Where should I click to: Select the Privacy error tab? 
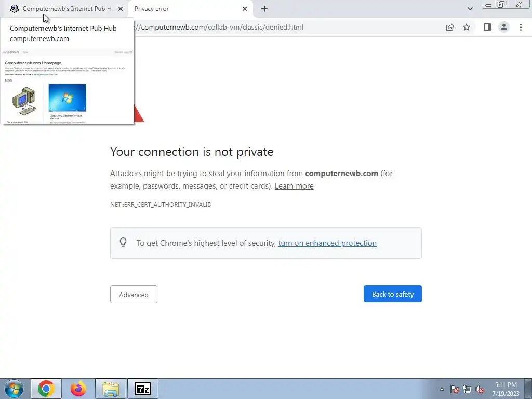(190, 9)
